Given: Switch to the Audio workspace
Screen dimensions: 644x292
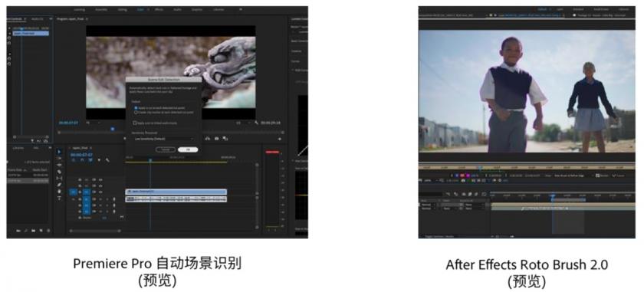Looking at the screenshot, I should pyautogui.click(x=177, y=9).
